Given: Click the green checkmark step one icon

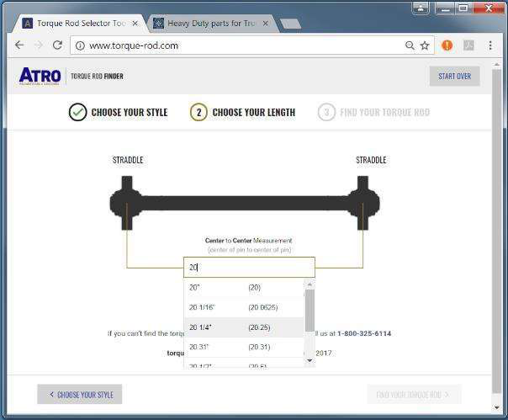Looking at the screenshot, I should pos(77,112).
